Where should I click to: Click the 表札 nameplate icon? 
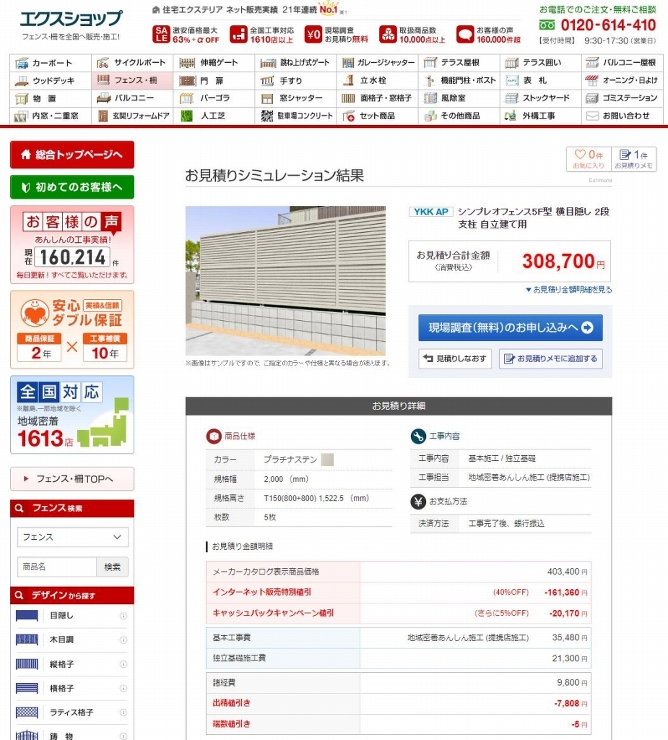coord(512,81)
